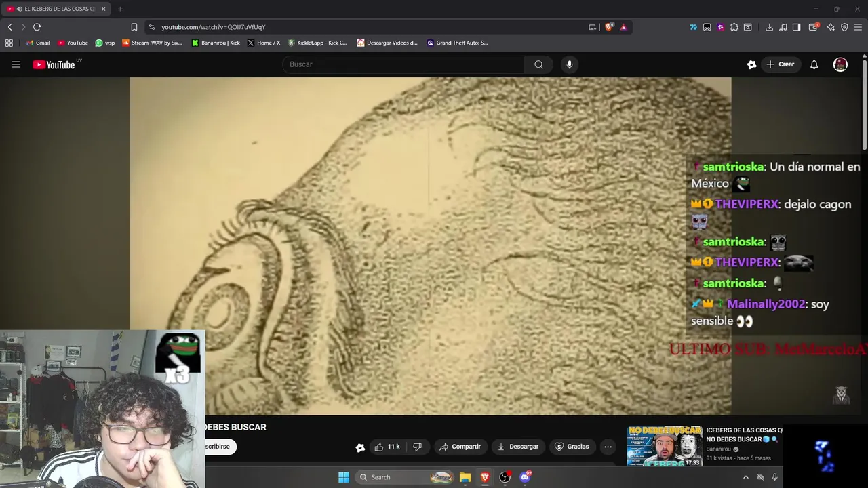Open browser downloads arrow icon

coord(769,27)
